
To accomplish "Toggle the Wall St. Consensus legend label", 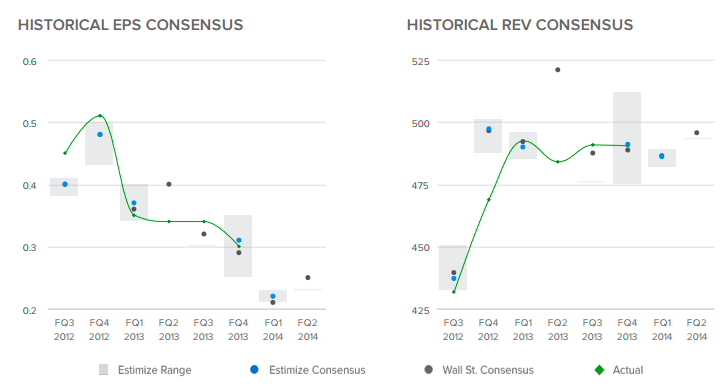I will pyautogui.click(x=488, y=370).
